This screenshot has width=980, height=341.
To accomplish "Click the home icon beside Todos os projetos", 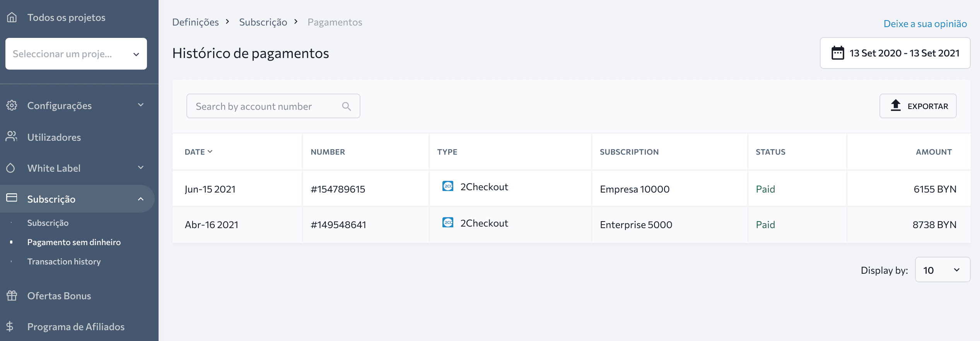I will tap(12, 17).
